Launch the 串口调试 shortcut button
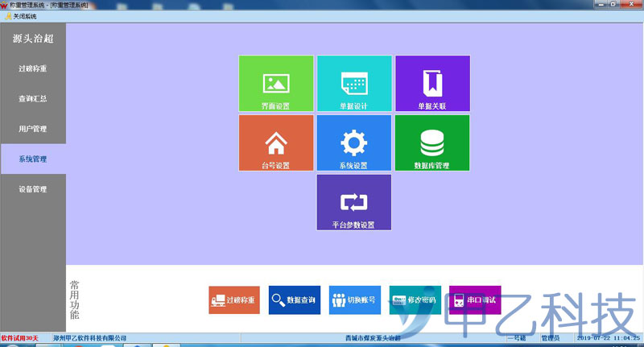The height and width of the screenshot is (347, 644). coord(475,299)
